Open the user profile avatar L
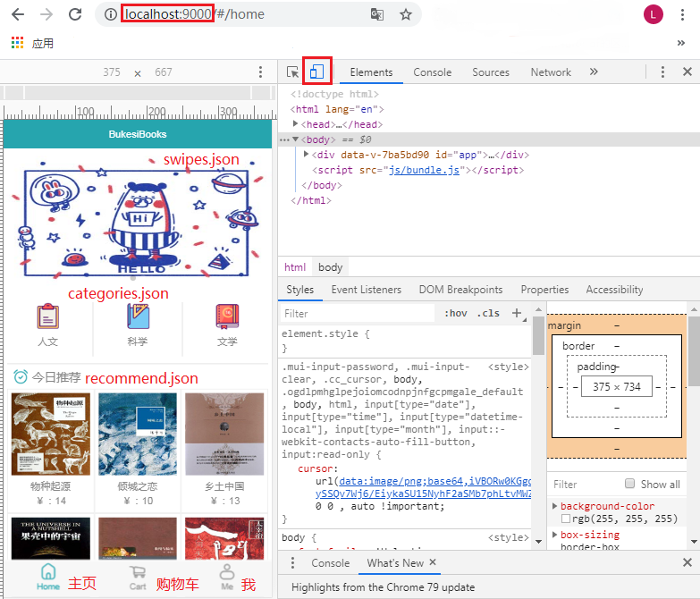 (x=654, y=14)
